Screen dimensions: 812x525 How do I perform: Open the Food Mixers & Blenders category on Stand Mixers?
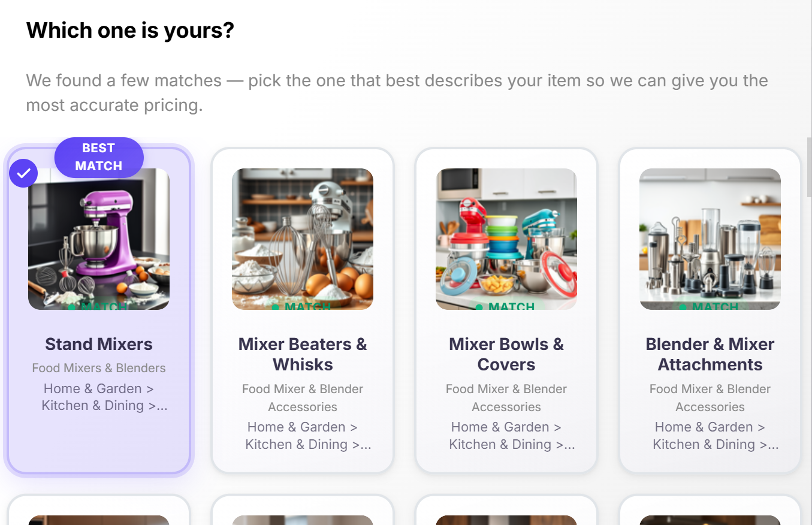tap(98, 367)
